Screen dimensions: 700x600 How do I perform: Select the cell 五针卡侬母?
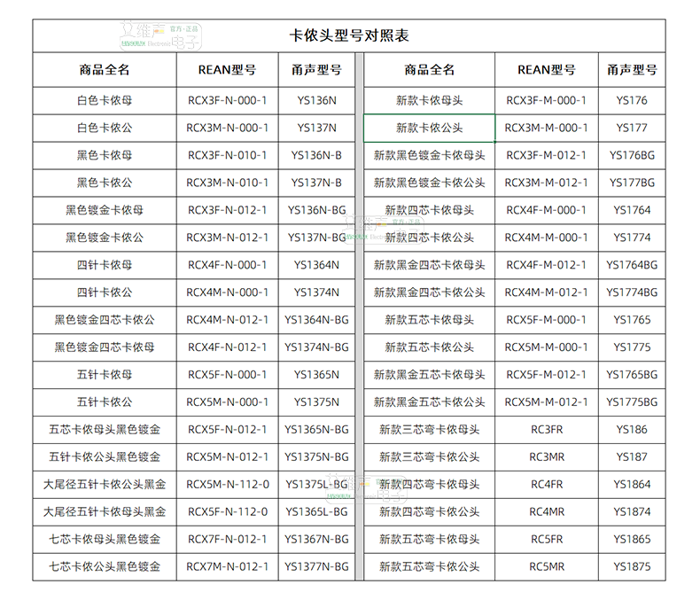105,375
